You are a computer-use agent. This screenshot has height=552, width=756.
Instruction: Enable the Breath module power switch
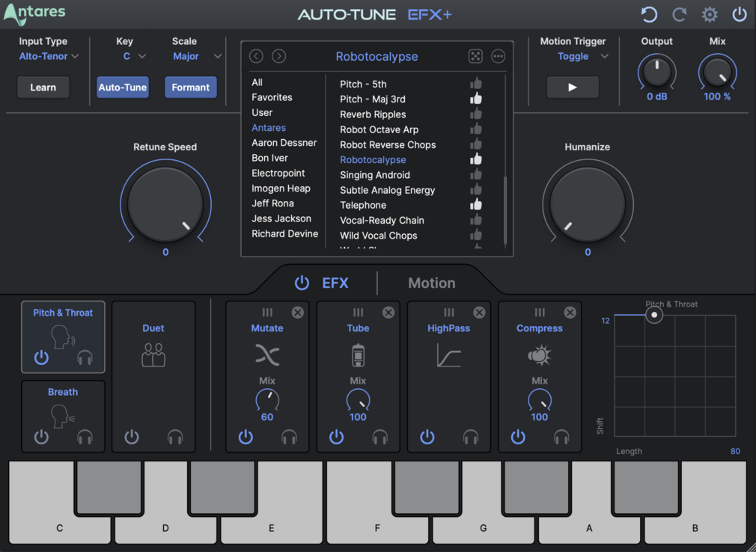click(x=41, y=437)
